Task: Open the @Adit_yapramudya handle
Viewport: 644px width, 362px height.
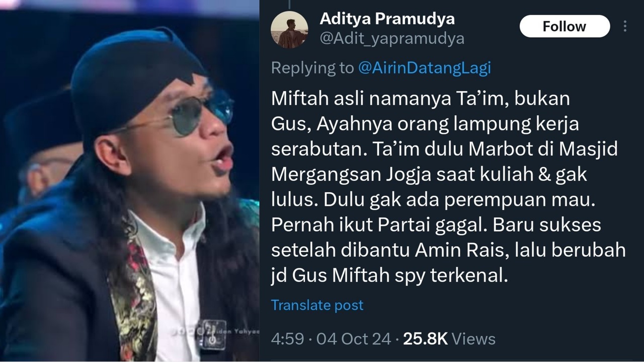Action: coord(392,39)
